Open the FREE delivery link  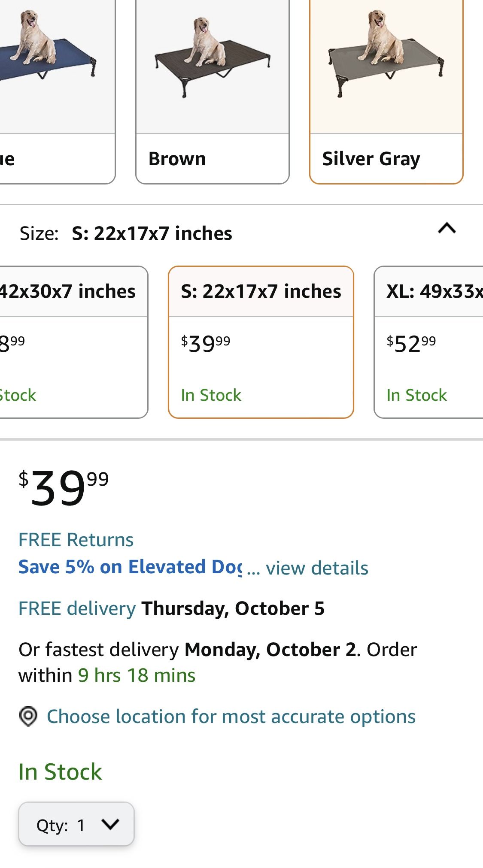pyautogui.click(x=77, y=608)
